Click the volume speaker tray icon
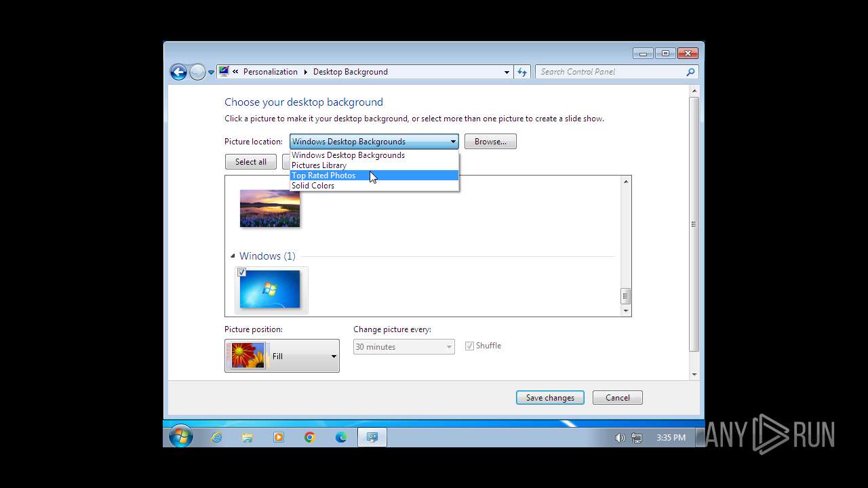868x488 pixels. point(620,438)
